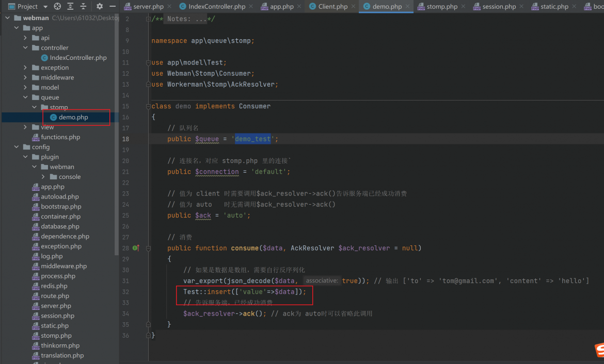Image resolution: width=604 pixels, height=364 pixels.
Task: Open Project panel settings gear
Action: coord(100,6)
